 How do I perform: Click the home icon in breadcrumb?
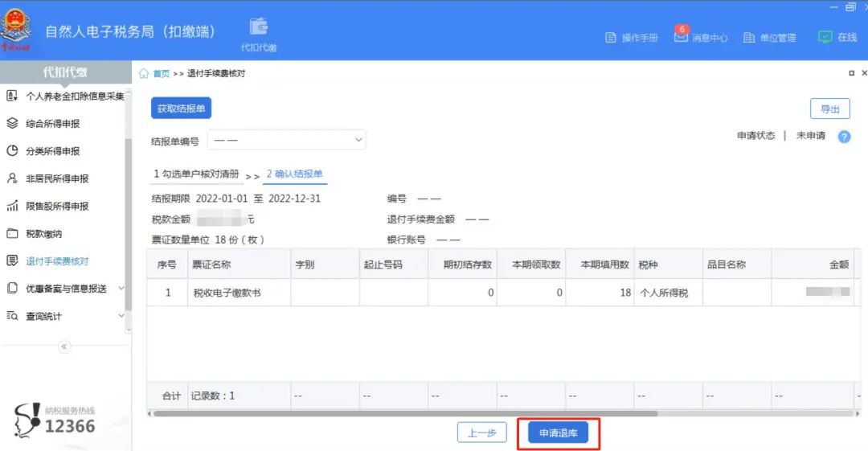pos(144,73)
